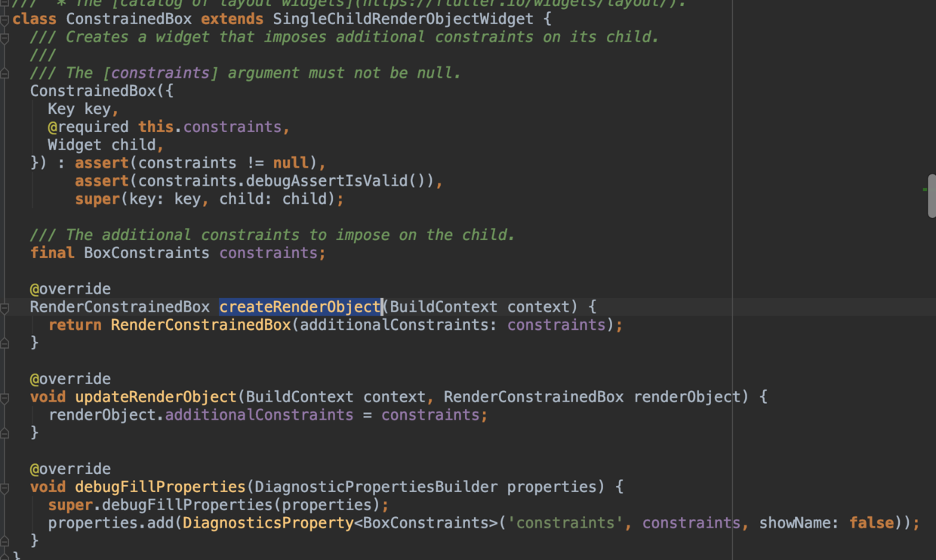Click the updateRenderObject method name
Viewport: 936px width, 560px height.
155,397
